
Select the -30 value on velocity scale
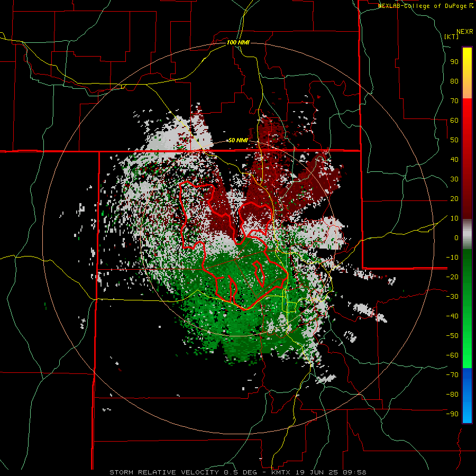tap(452, 297)
